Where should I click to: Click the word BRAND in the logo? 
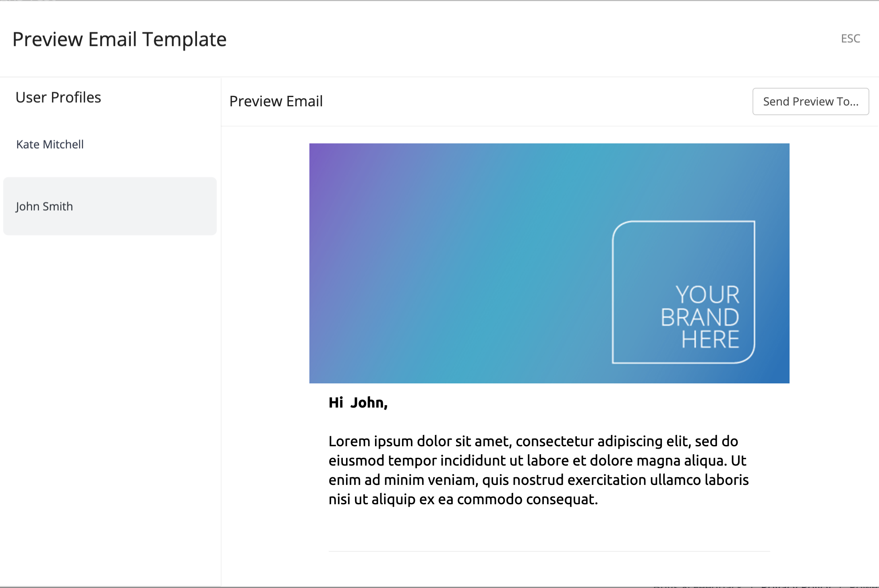pyautogui.click(x=700, y=317)
